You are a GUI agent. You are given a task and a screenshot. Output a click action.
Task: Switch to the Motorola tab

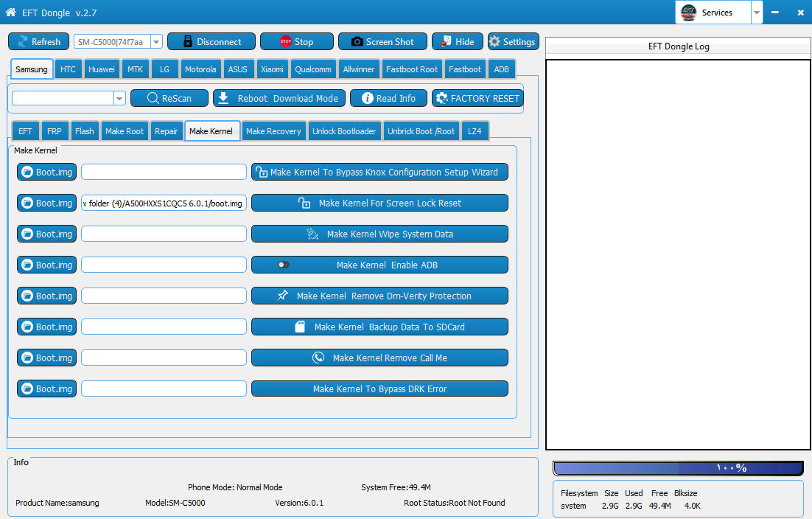[x=200, y=69]
